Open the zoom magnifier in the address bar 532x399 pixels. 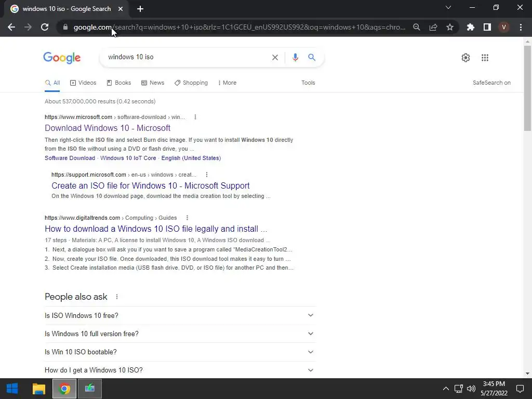(x=417, y=27)
